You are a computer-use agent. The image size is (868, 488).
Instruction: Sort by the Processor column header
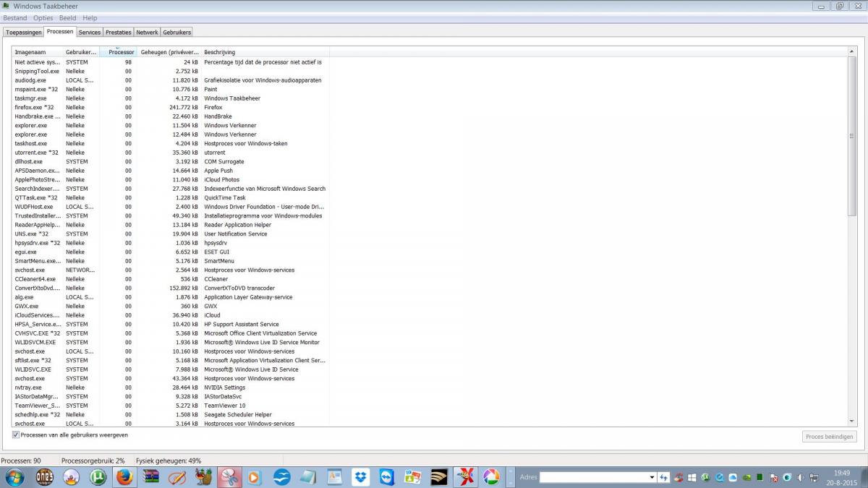pos(118,52)
